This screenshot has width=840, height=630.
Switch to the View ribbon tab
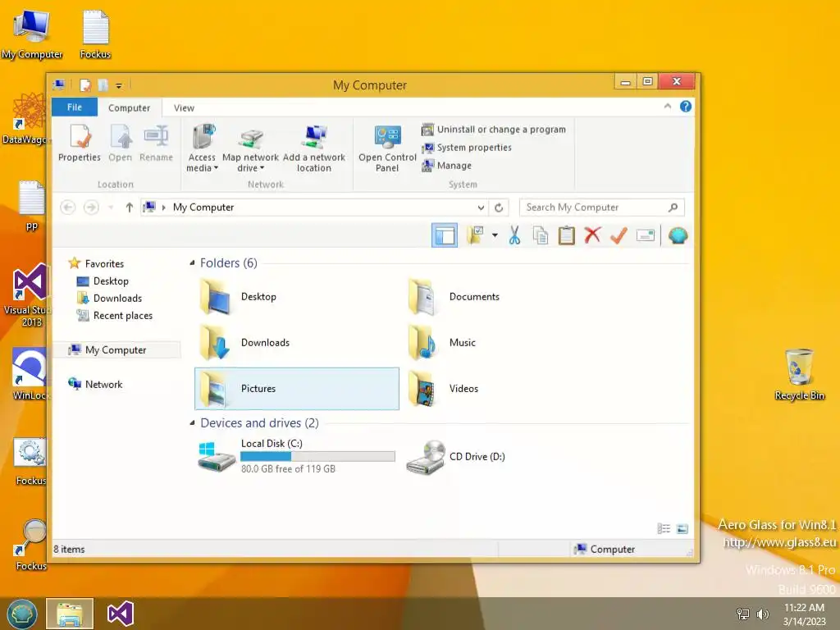coord(184,107)
